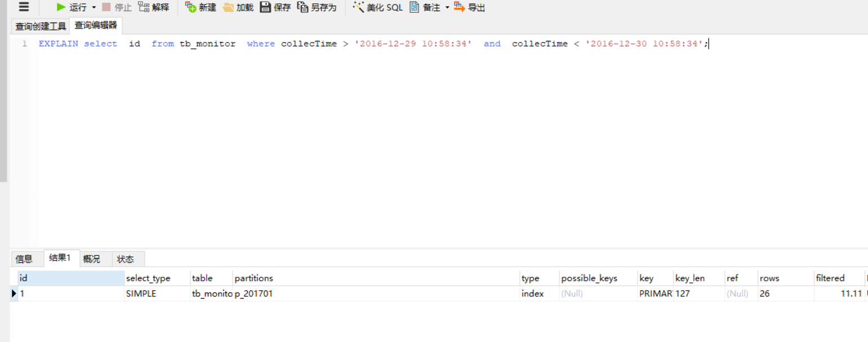868x342 pixels.
Task: Click the (Null) ref cell
Action: (x=741, y=294)
